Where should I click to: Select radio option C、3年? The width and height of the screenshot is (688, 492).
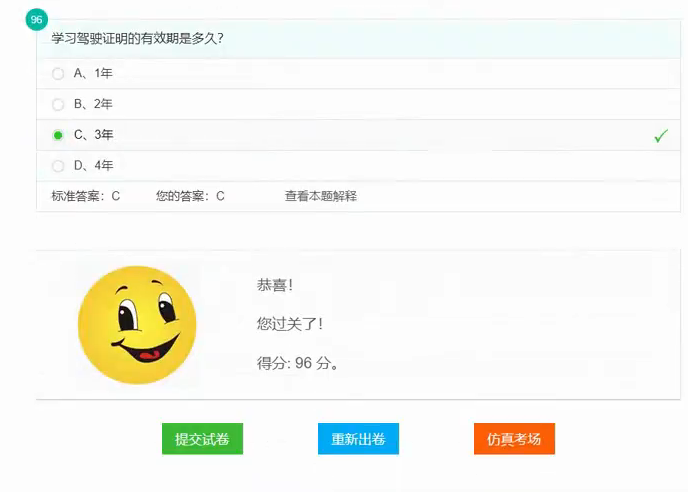(58, 135)
